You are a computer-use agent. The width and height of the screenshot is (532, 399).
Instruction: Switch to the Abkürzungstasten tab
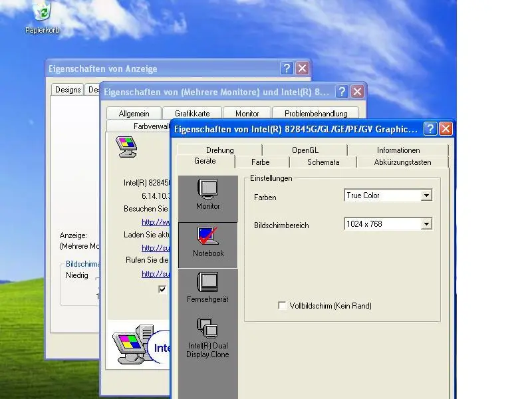[402, 162]
